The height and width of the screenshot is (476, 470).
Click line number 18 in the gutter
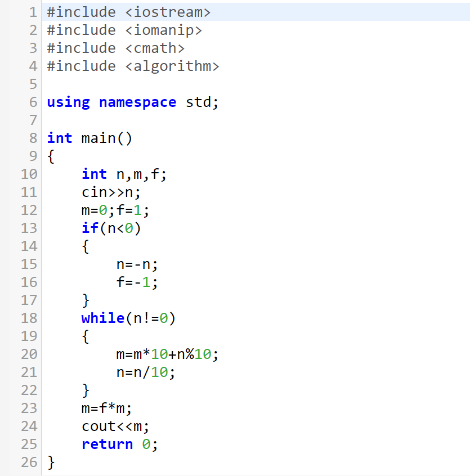29,318
